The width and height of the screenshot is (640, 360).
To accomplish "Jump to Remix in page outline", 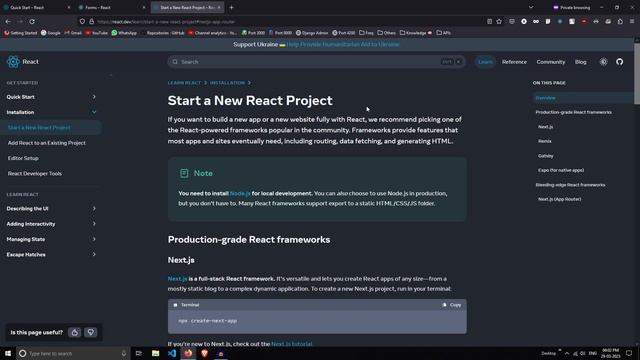I will (544, 141).
